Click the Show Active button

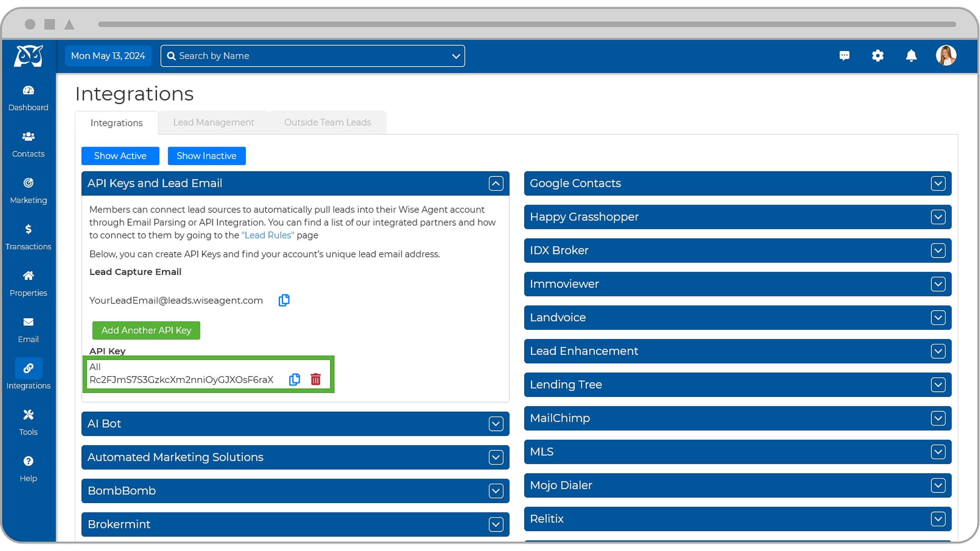120,156
